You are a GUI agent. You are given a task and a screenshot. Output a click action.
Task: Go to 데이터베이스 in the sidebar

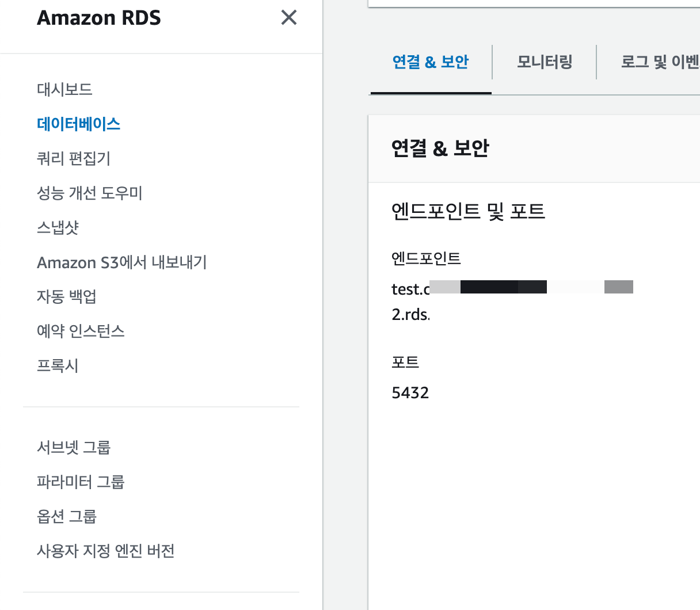[78, 124]
